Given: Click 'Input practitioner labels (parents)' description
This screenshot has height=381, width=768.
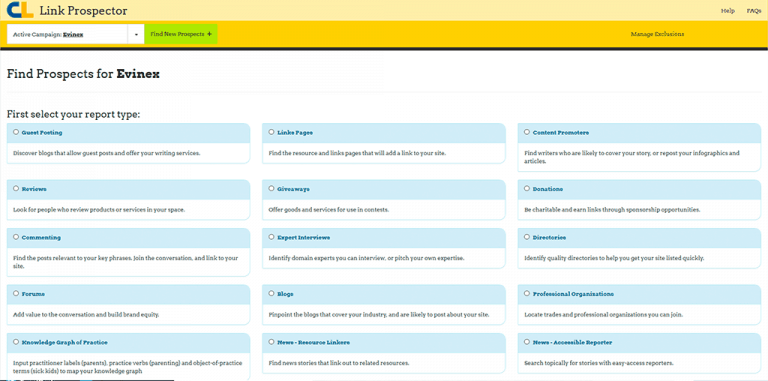Looking at the screenshot, I should pos(127,367).
